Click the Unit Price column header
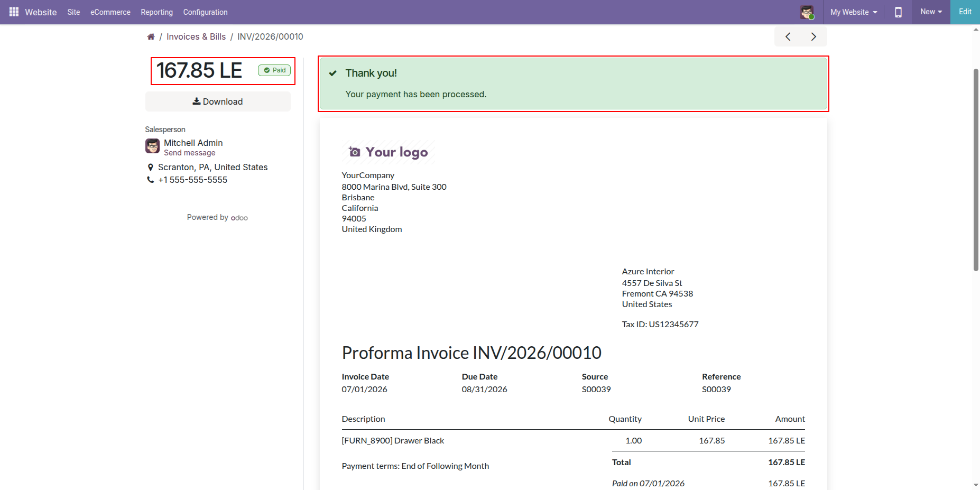Screen dimensions: 980x490 706,419
